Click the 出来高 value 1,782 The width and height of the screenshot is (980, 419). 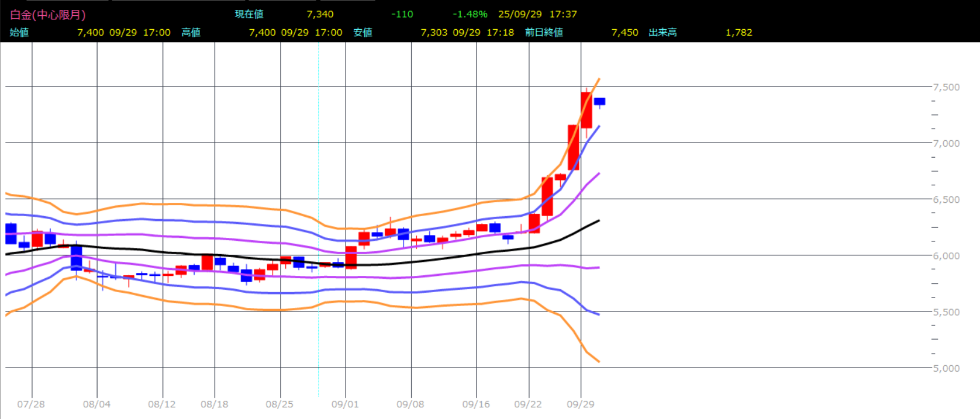(739, 33)
